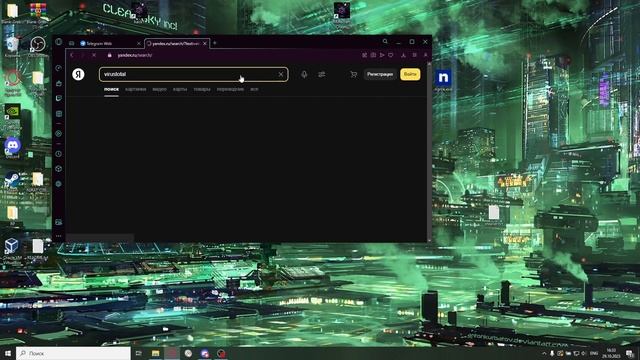Viewport: 640px width, 360px height.
Task: Close the yandex.ru search browser tab
Action: point(205,43)
